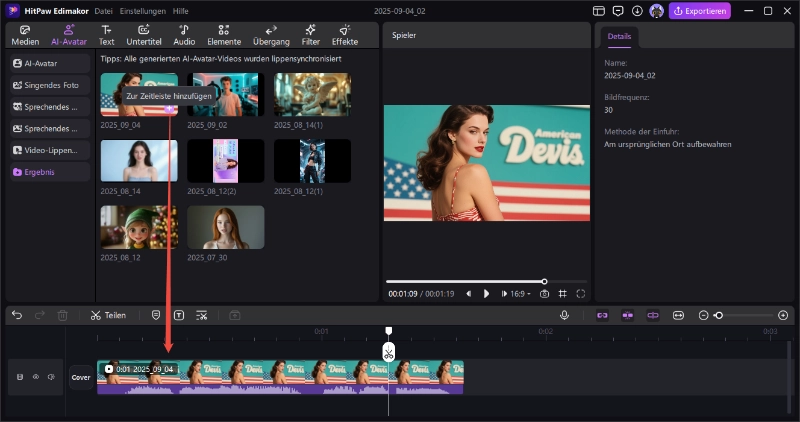Enter fullscreen preview

coord(581,293)
